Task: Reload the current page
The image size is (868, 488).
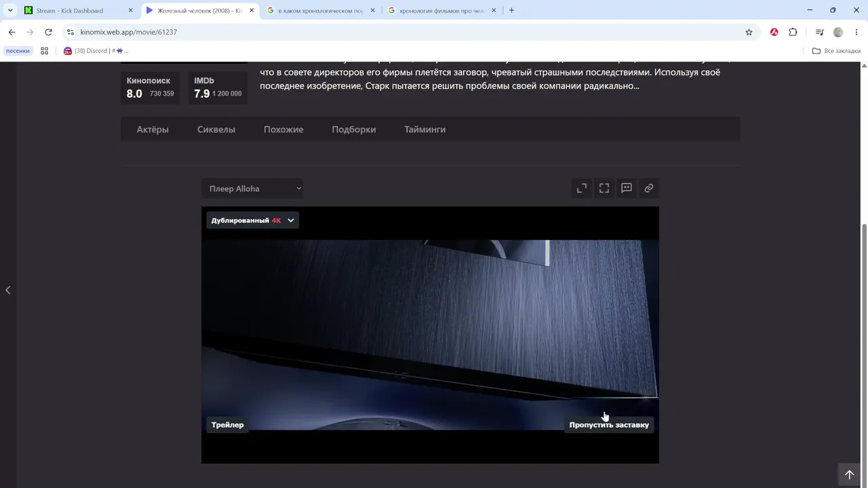Action: [x=48, y=32]
